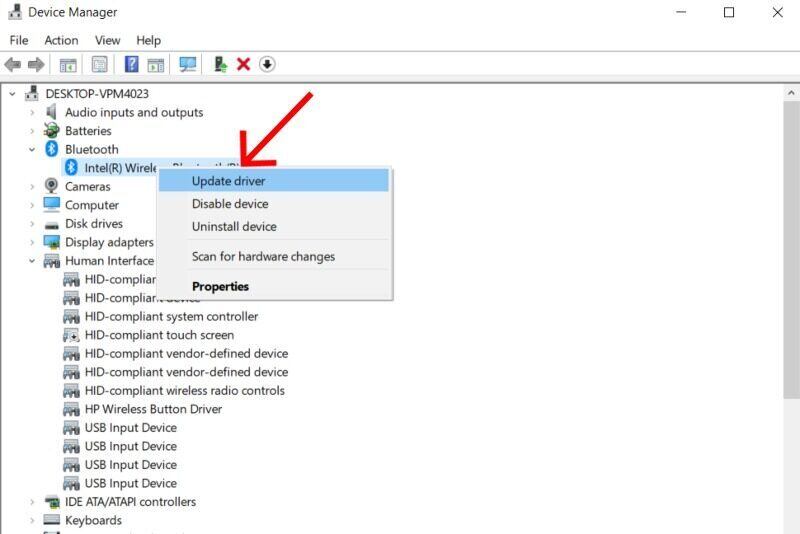Click the battery icon next to Batteries
Image resolution: width=800 pixels, height=534 pixels.
tap(51, 131)
